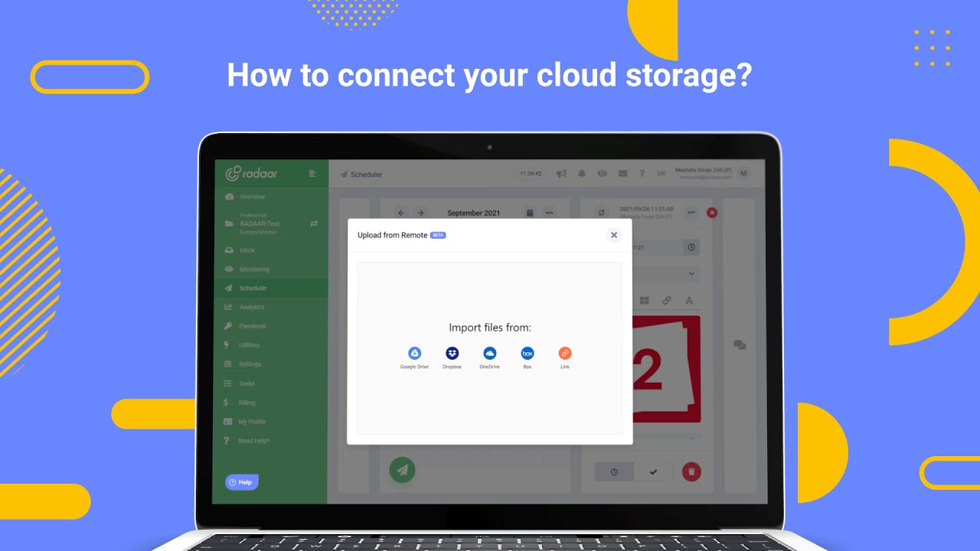
Task: Open Need Help? in the sidebar
Action: point(253,441)
